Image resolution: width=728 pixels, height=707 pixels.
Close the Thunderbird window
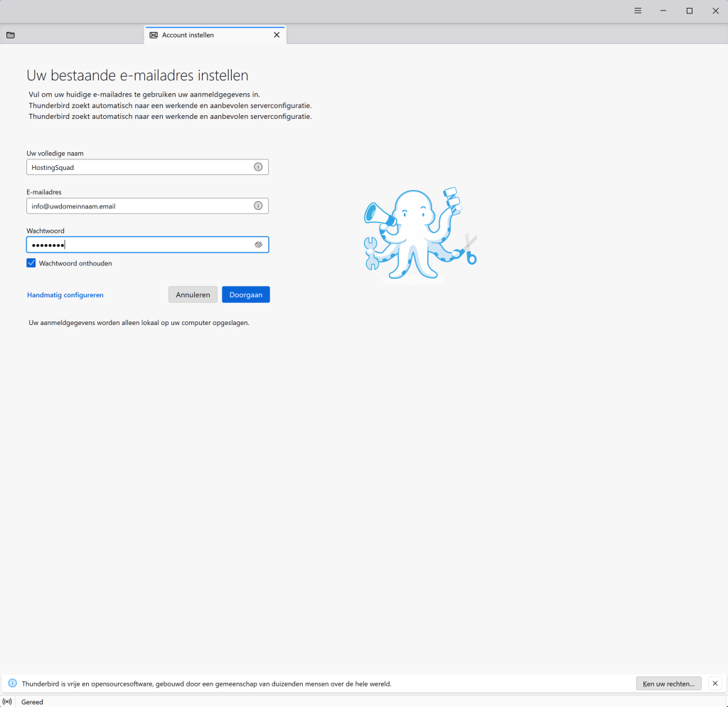(x=715, y=11)
